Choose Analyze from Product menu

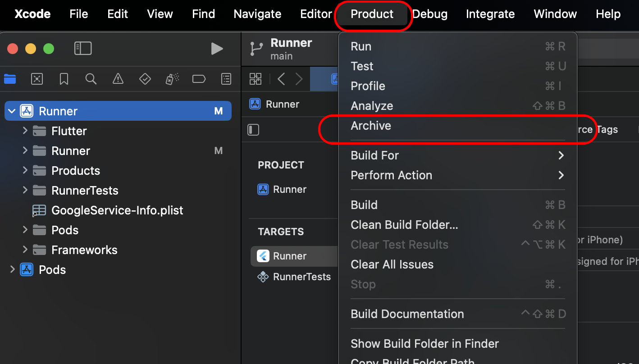pyautogui.click(x=458, y=106)
